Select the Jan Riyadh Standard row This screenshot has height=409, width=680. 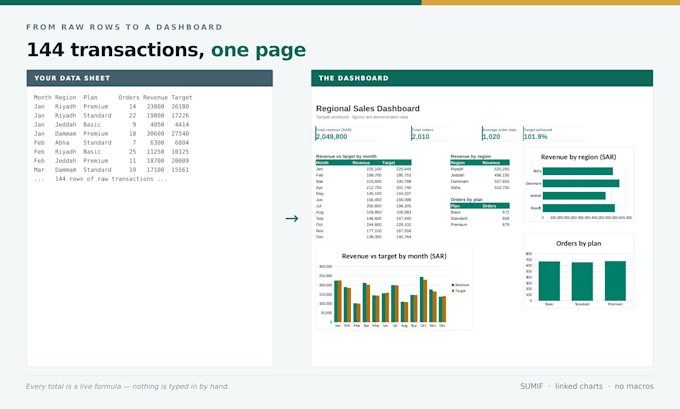[111, 116]
